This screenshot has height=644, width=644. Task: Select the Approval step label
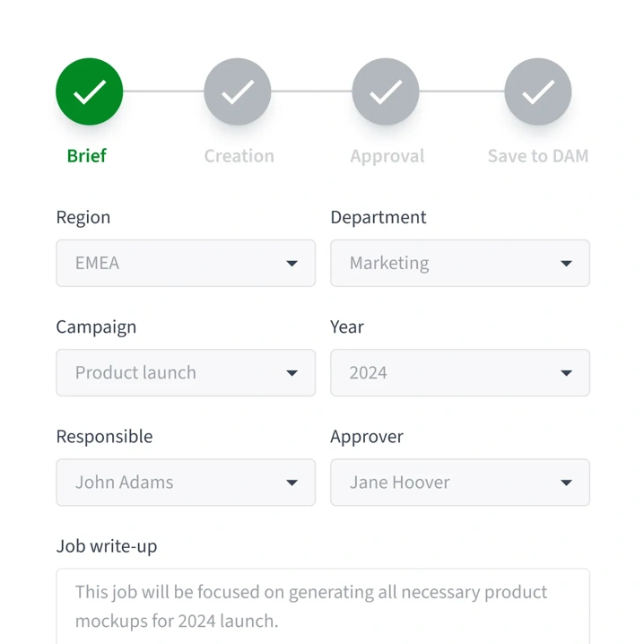pos(387,156)
